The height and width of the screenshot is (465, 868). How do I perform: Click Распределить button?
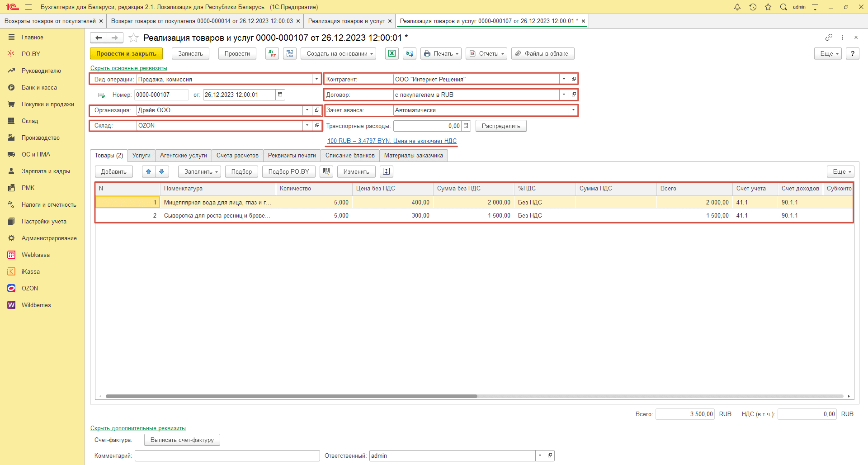point(501,126)
